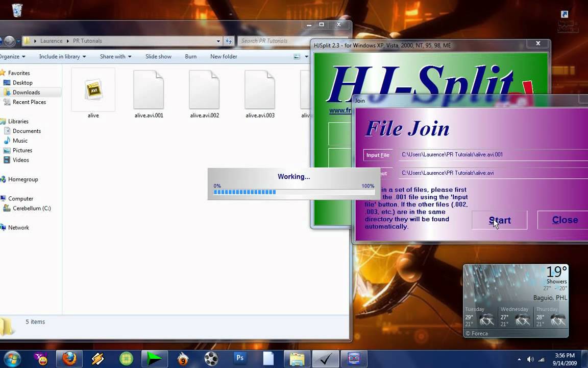Open the film reel taskbar app
Image resolution: width=588 pixels, height=368 pixels.
tap(211, 359)
